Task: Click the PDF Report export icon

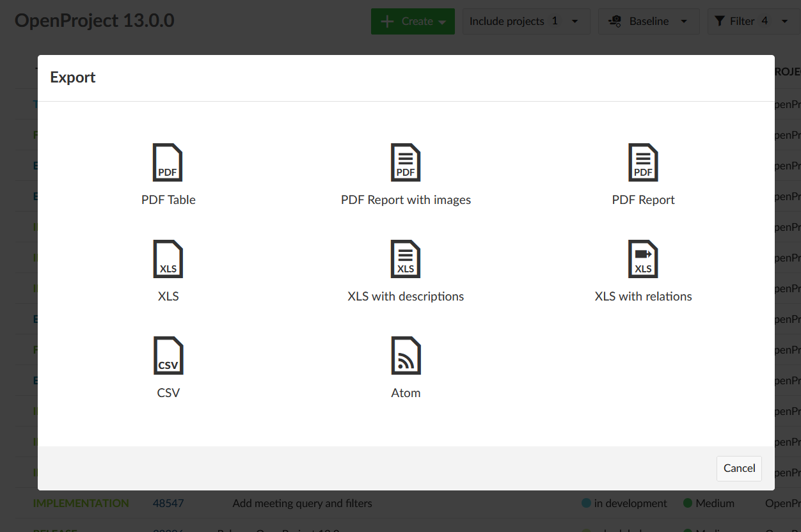Action: click(x=643, y=162)
